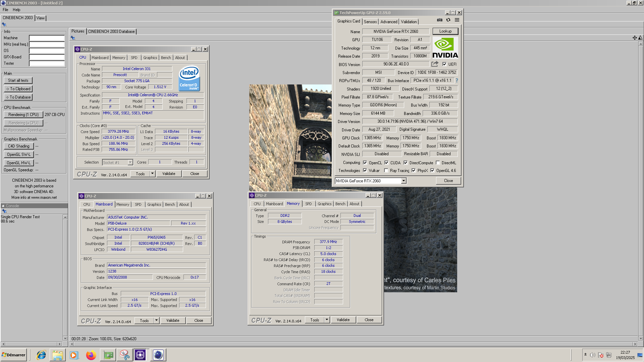This screenshot has height=362, width=644.
Task: Switch to CINEBENCH taskbar button
Action: pos(158,355)
